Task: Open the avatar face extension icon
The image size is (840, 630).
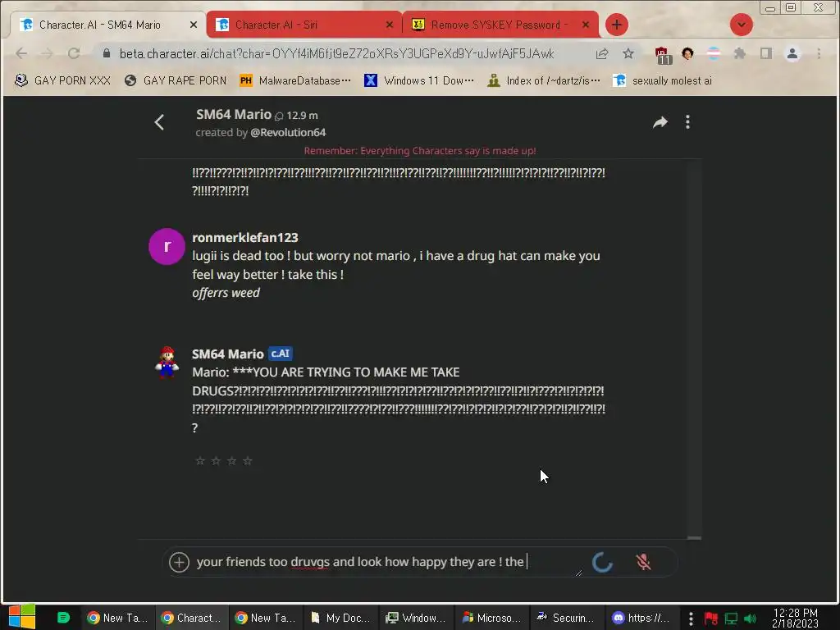Action: click(x=688, y=53)
